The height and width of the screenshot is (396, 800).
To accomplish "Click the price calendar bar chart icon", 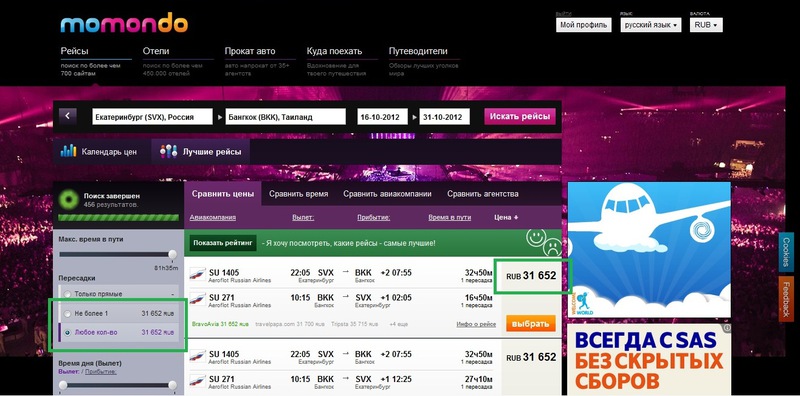I will (x=68, y=151).
